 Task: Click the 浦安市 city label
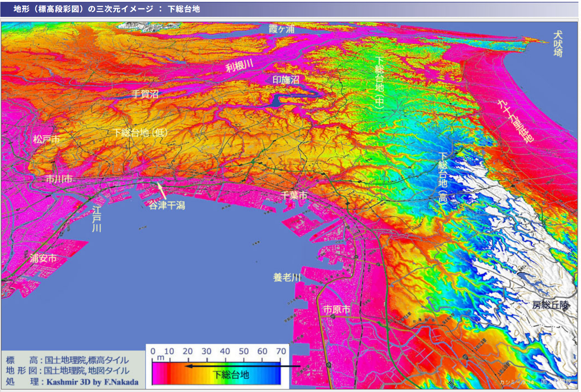(x=43, y=258)
